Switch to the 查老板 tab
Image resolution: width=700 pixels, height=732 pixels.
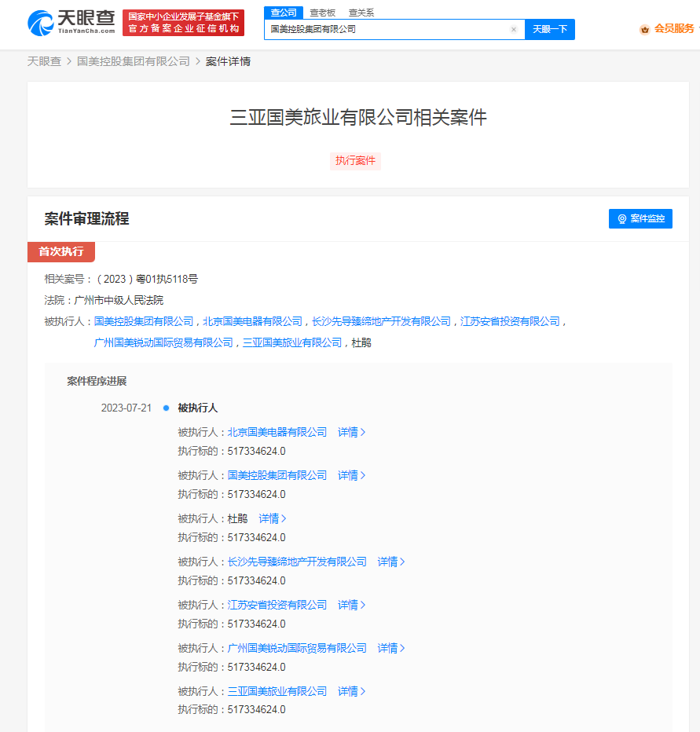tap(323, 13)
